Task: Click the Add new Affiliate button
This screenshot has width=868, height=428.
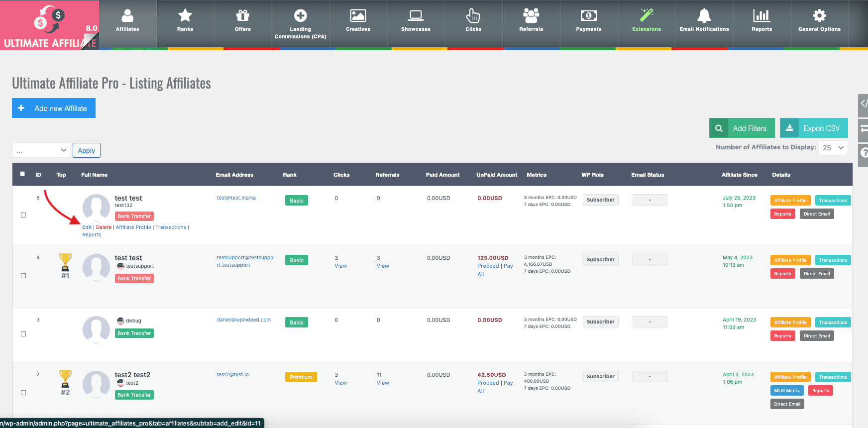Action: point(54,108)
